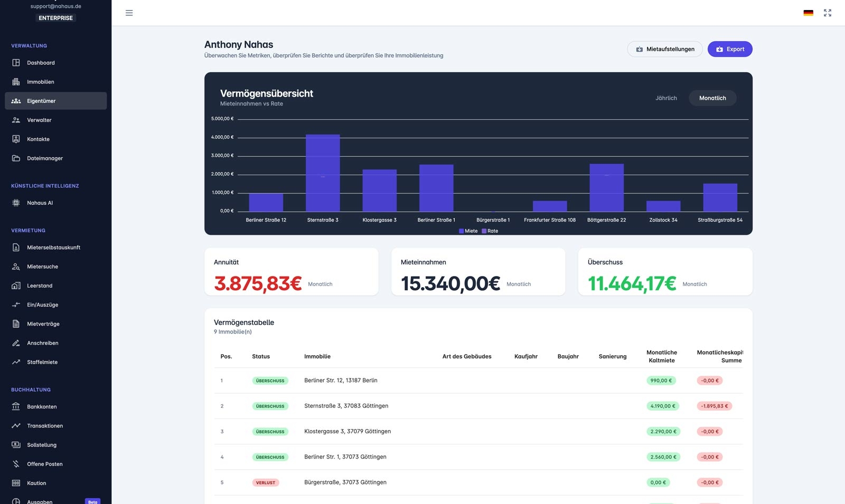Select the Eigentümer people icon
Screen dimensions: 845x504
[16, 101]
